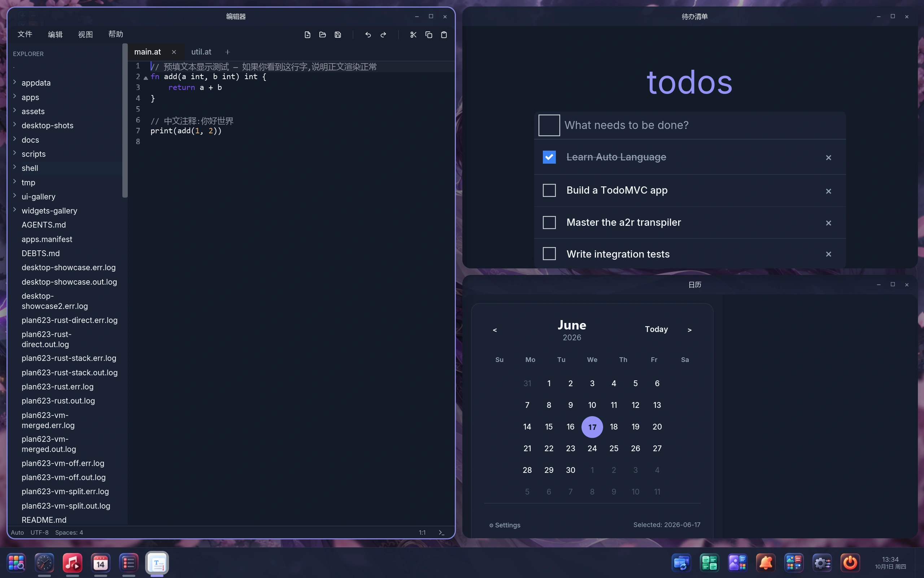Toggle all todos checkbox beside input
The image size is (924, 578).
point(549,125)
